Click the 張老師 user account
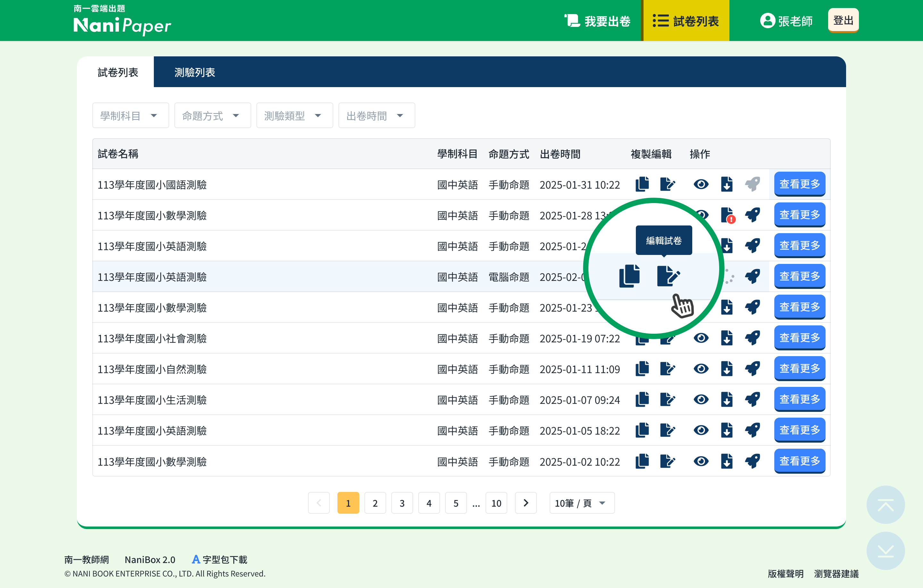 point(786,21)
